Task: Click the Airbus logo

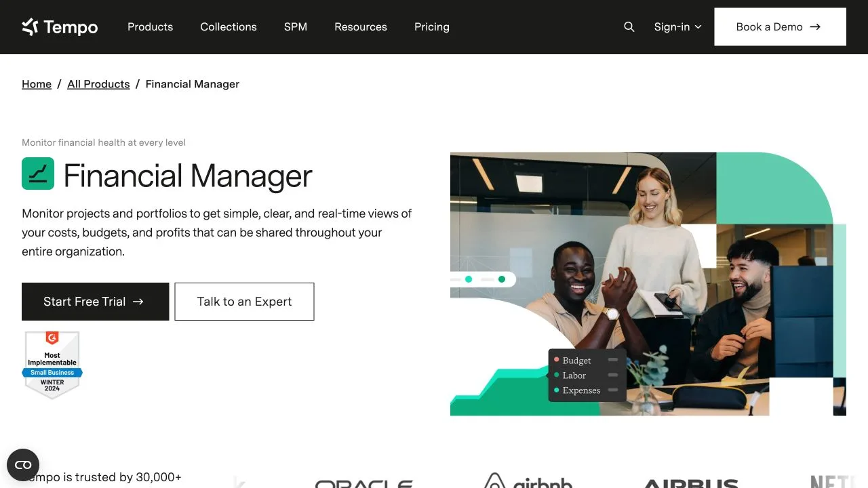Action: tap(691, 483)
